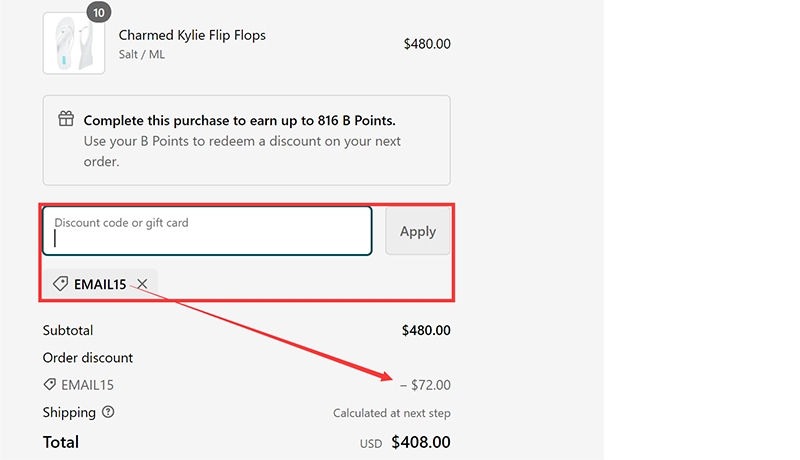Image resolution: width=800 pixels, height=460 pixels.
Task: Click the EMAIL15 chip label
Action: 100,285
